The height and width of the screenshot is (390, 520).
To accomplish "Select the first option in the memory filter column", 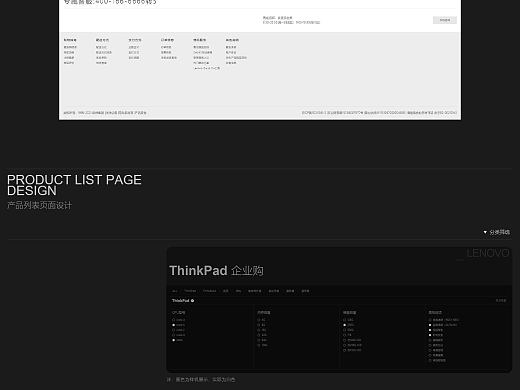I will tap(259, 320).
